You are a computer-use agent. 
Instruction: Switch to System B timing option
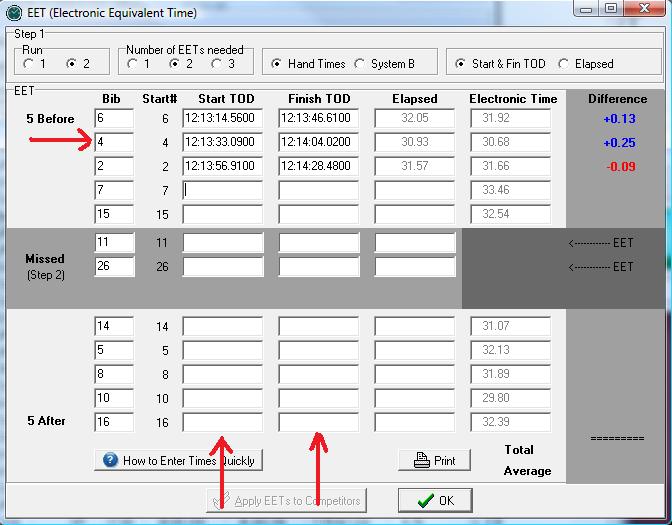click(360, 64)
